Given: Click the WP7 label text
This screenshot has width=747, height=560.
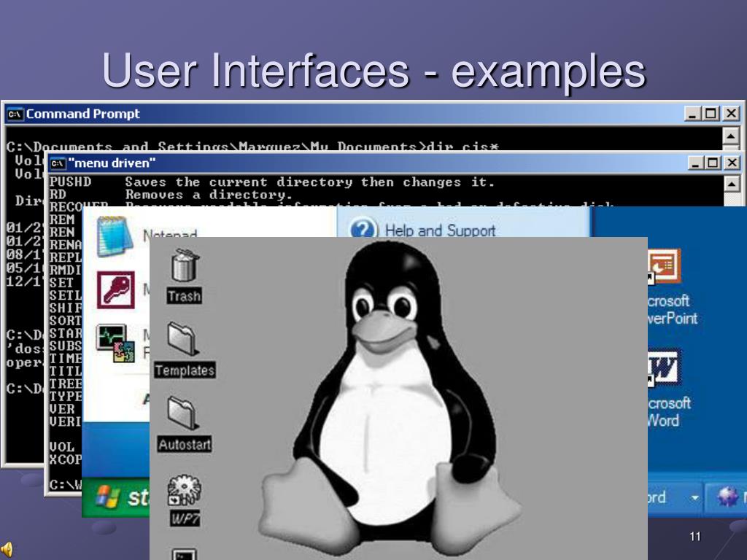Looking at the screenshot, I should [185, 518].
